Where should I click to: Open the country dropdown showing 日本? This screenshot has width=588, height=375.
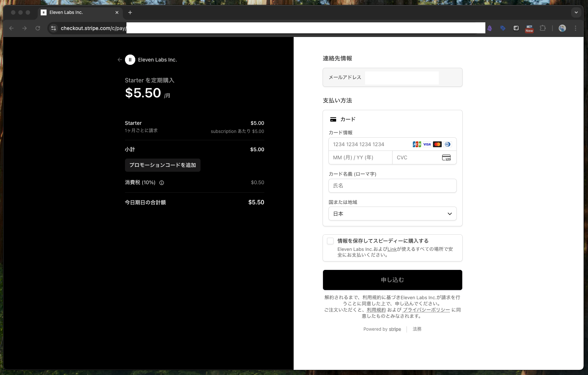(392, 214)
